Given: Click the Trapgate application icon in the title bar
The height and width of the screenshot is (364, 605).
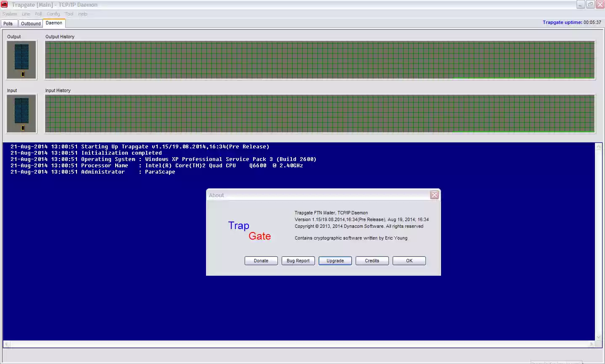Looking at the screenshot, I should [4, 4].
